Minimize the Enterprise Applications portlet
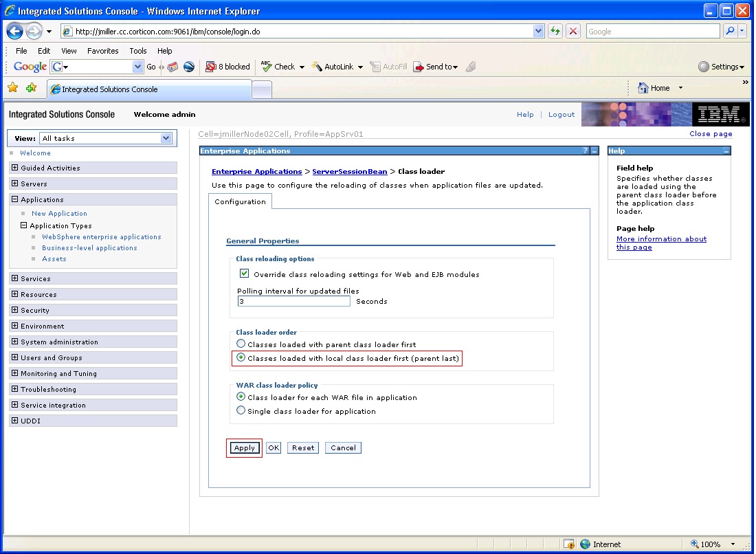Image resolution: width=756 pixels, height=554 pixels. coord(594,151)
